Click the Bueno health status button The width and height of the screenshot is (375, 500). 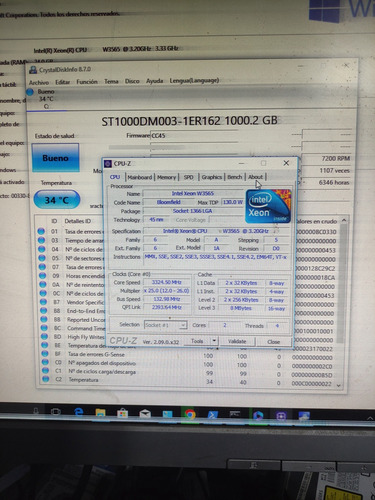55,158
